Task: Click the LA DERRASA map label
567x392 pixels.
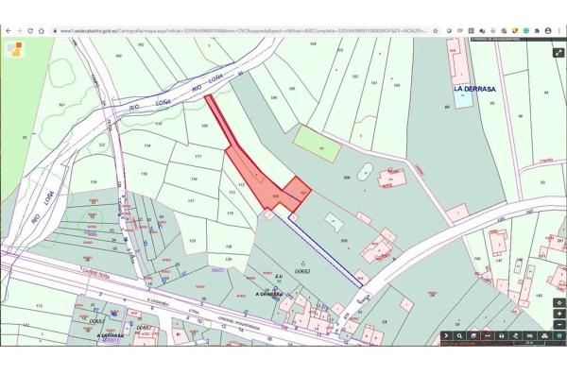Action: (x=473, y=89)
